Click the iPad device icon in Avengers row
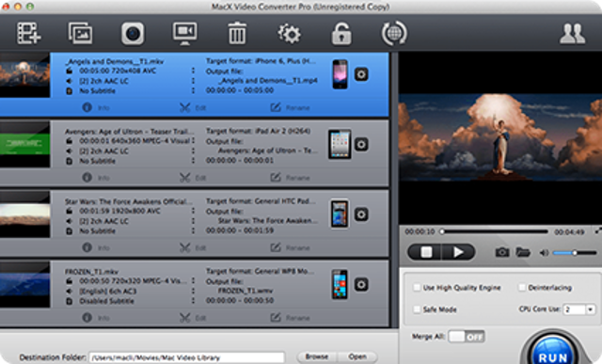The height and width of the screenshot is (364, 602). (340, 144)
